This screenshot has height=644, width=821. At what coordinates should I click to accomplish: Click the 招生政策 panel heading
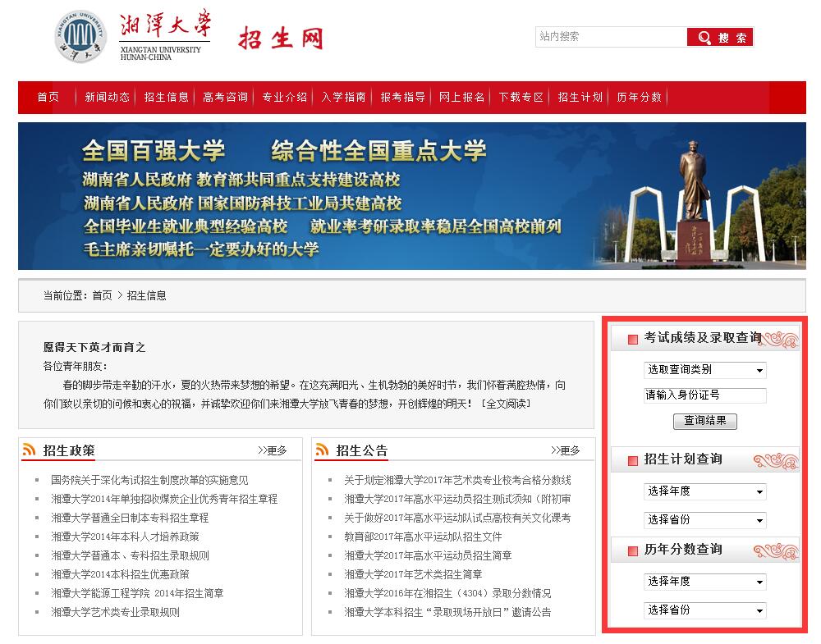[x=69, y=450]
